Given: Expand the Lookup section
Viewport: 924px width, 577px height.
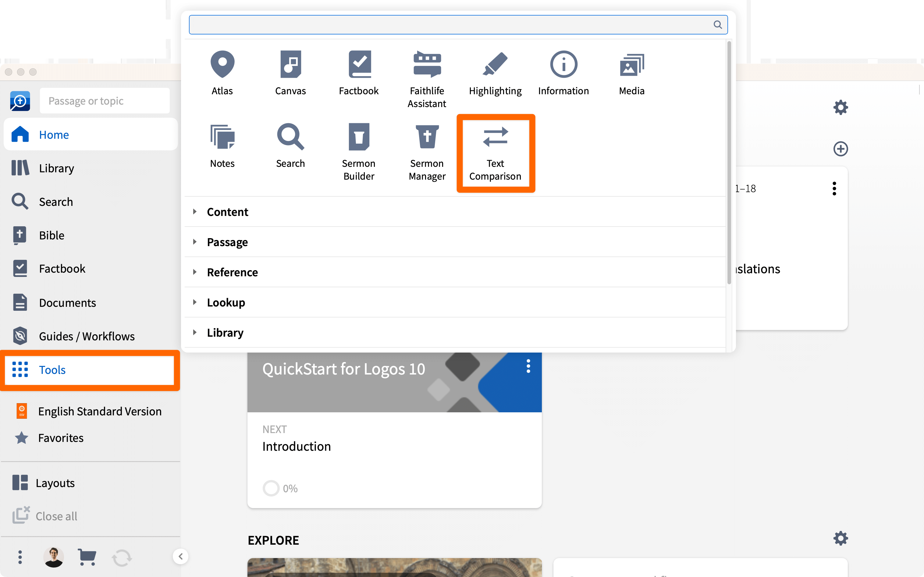Looking at the screenshot, I should [455, 302].
